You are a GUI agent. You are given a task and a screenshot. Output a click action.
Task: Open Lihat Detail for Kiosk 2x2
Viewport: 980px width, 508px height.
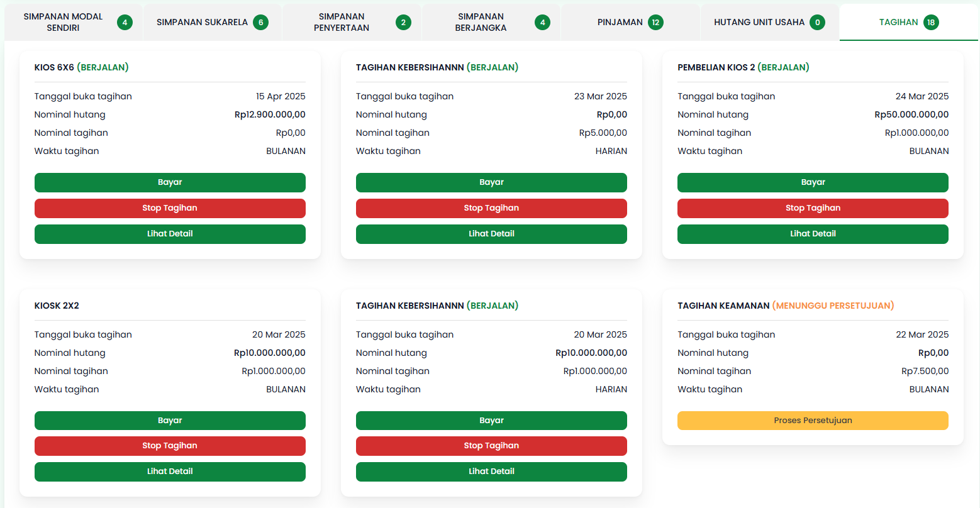170,472
